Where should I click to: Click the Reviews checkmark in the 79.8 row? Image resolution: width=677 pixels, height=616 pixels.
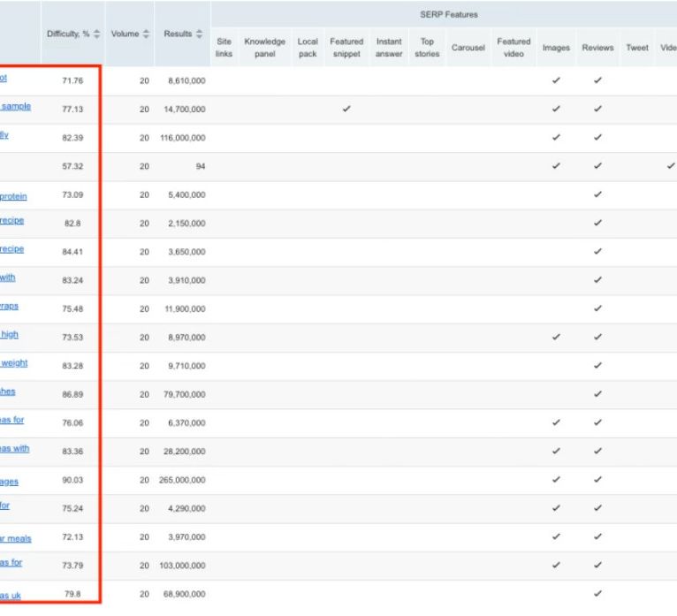click(597, 593)
